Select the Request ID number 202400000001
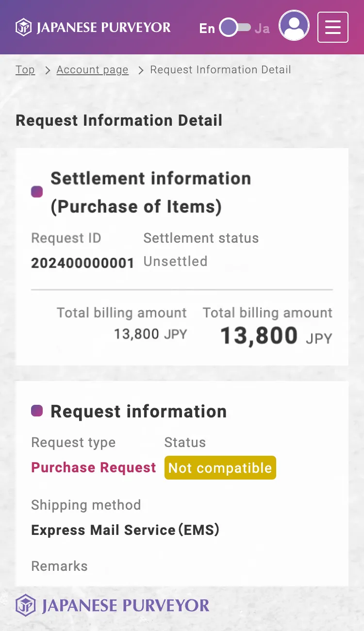This screenshot has width=364, height=631. [x=83, y=263]
